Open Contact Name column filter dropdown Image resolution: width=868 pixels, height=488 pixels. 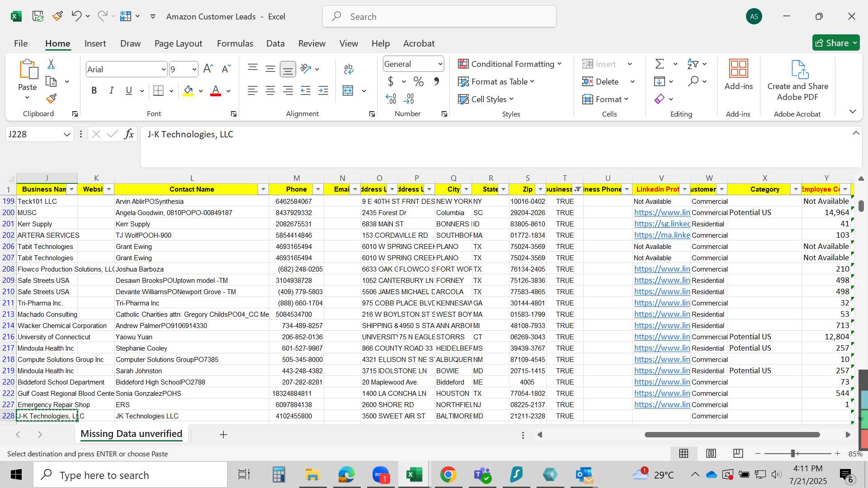pos(263,189)
